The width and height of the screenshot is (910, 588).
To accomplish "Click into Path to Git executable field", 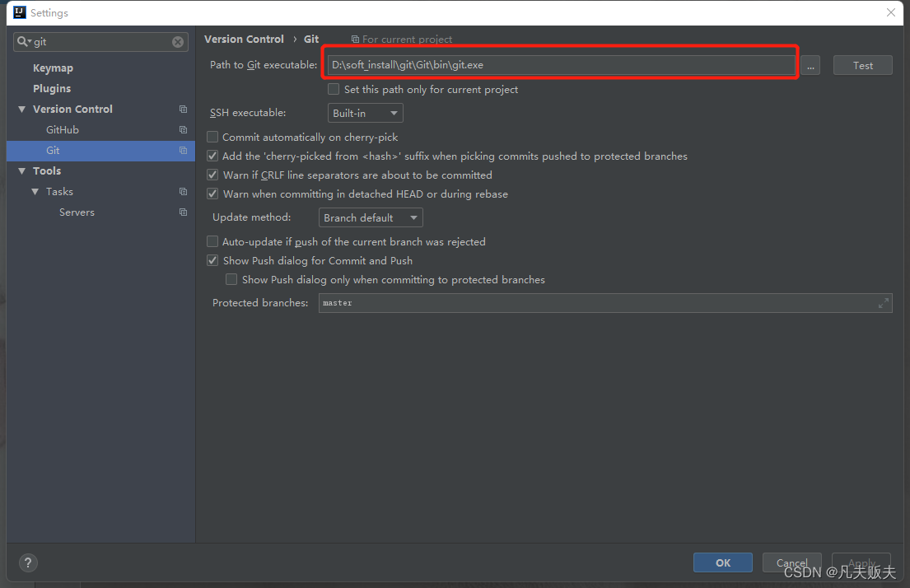I will pyautogui.click(x=561, y=65).
